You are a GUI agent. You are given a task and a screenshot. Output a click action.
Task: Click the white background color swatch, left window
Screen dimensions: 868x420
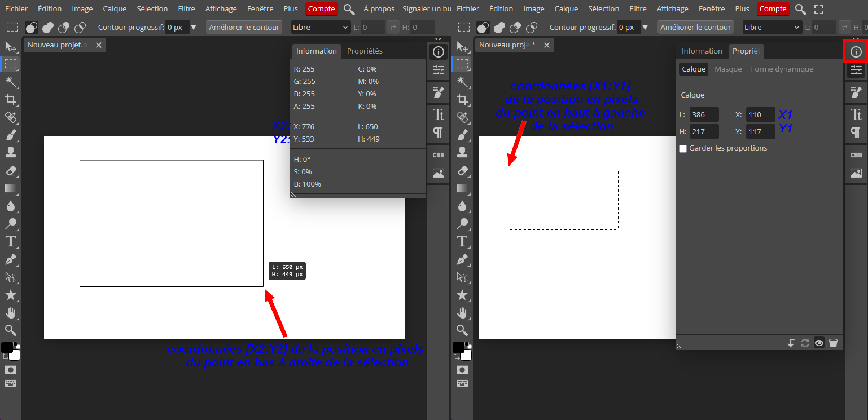click(15, 355)
